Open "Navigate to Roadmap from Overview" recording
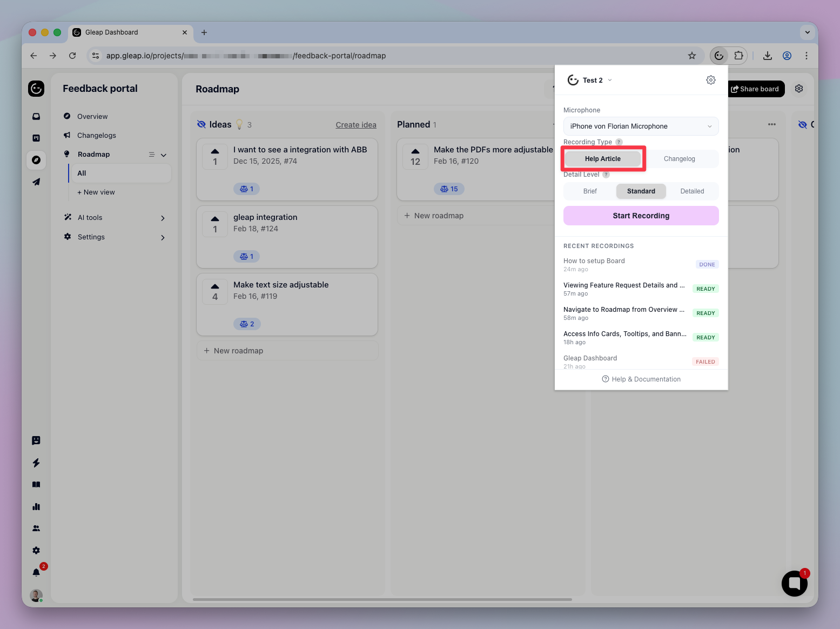The image size is (840, 629). click(641, 313)
